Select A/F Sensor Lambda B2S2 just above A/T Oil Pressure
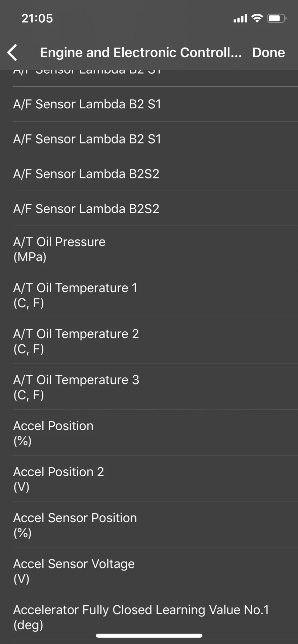Viewport: 298px width, 644px height. point(149,209)
